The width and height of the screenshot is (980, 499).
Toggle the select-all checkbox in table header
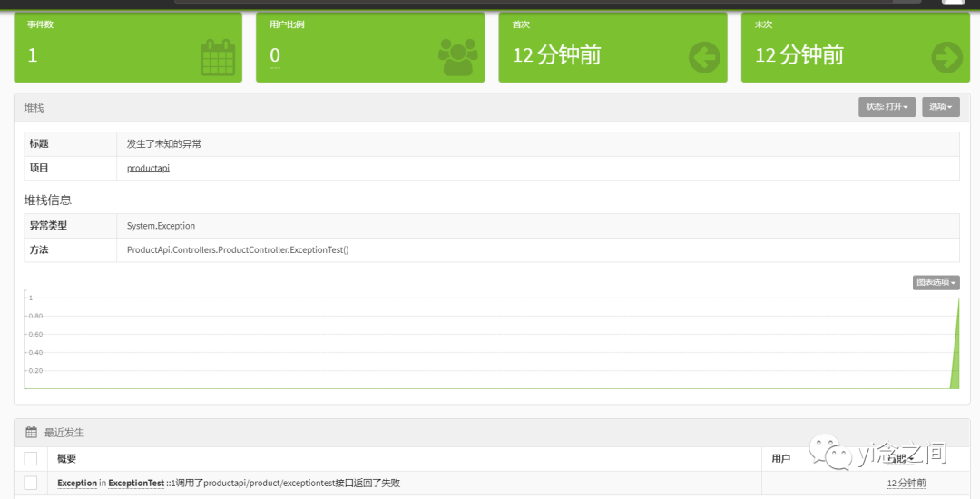click(31, 459)
